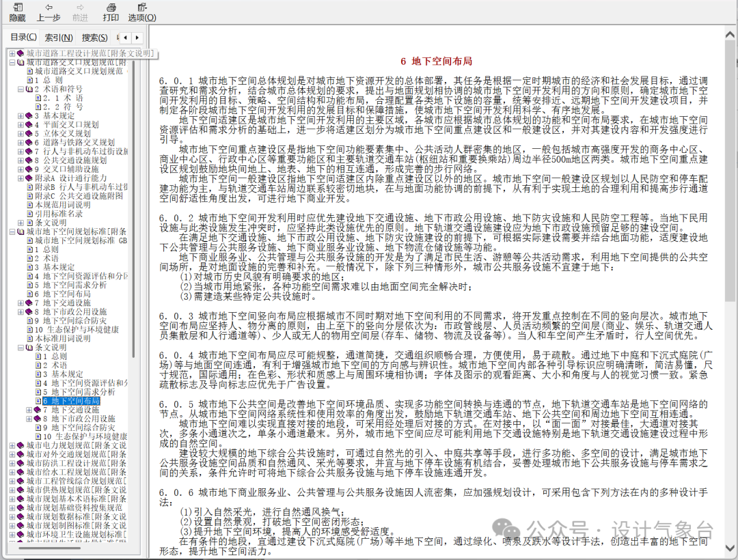Click the document pane scroll-down arrow
Screen dimensions: 738x560
click(x=730, y=548)
